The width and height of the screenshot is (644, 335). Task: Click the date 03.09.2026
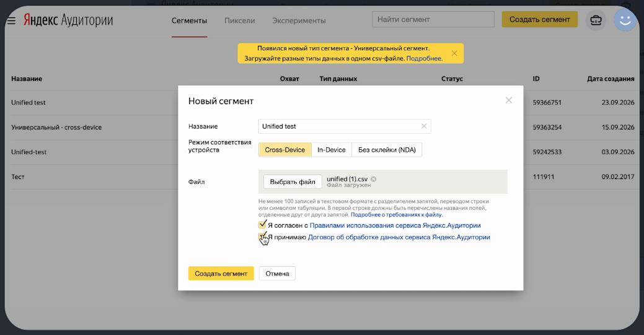coord(618,152)
